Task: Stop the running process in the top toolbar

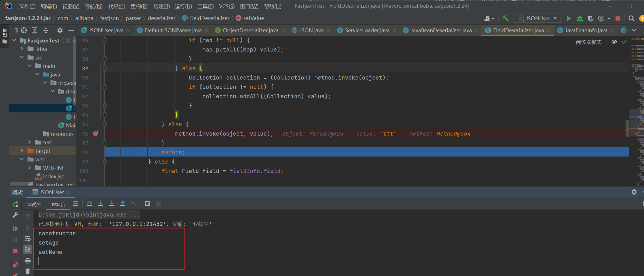Action: 618,18
